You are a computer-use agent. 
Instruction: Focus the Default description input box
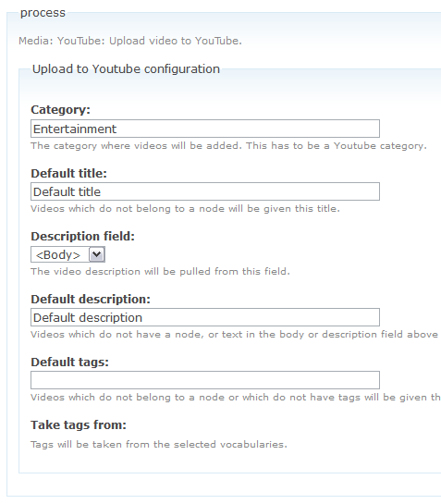(205, 317)
